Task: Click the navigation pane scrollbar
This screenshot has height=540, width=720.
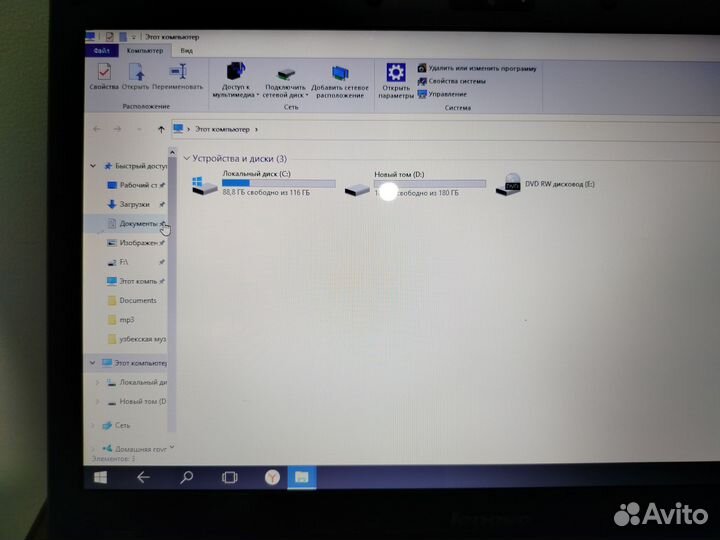Action: pos(172,294)
